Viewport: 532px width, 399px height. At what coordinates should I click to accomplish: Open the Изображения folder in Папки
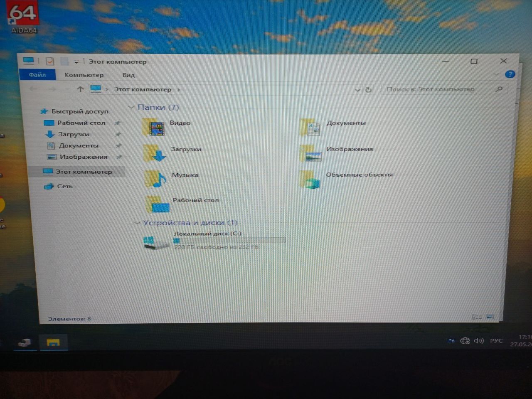[336, 153]
